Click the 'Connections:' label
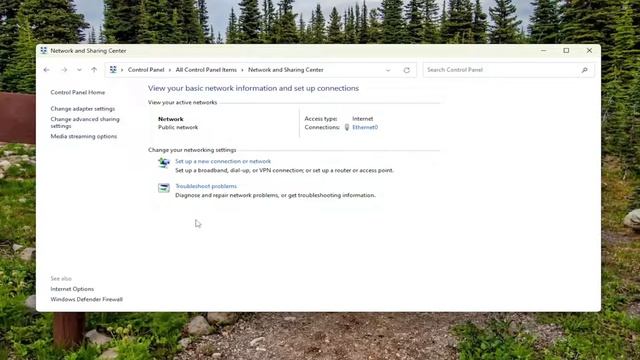The width and height of the screenshot is (640, 360). tap(322, 127)
